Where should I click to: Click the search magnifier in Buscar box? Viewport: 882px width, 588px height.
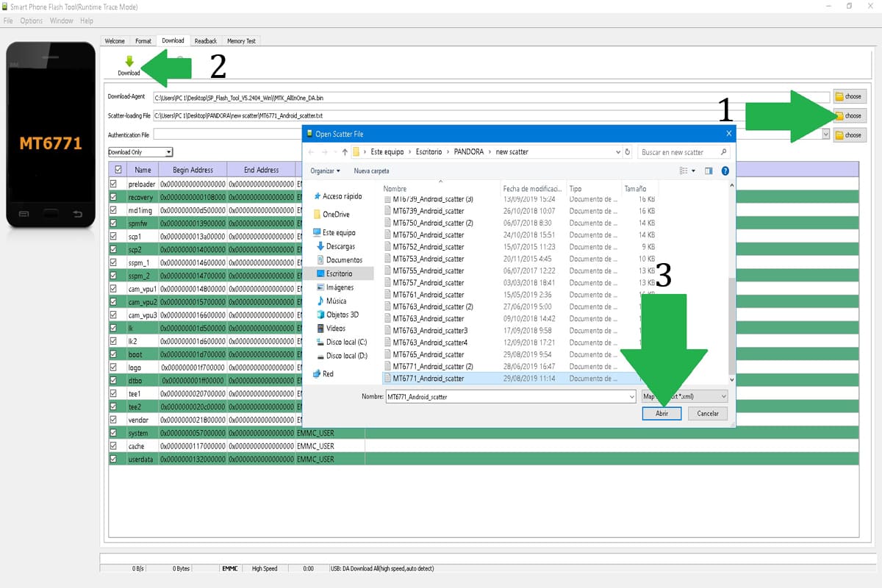click(723, 152)
